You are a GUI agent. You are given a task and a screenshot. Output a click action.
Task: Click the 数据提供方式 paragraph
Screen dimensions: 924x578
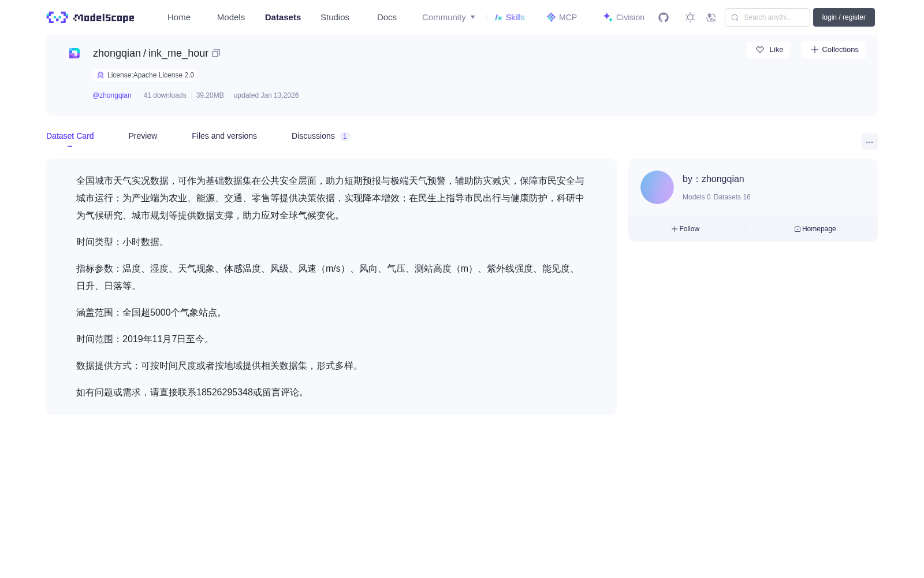[x=219, y=366]
